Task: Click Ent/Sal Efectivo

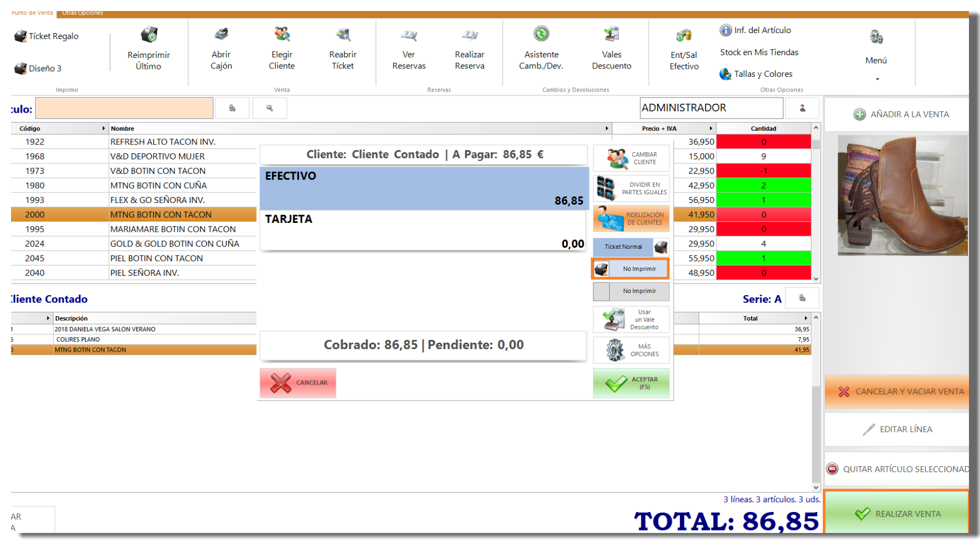Action: pyautogui.click(x=684, y=50)
